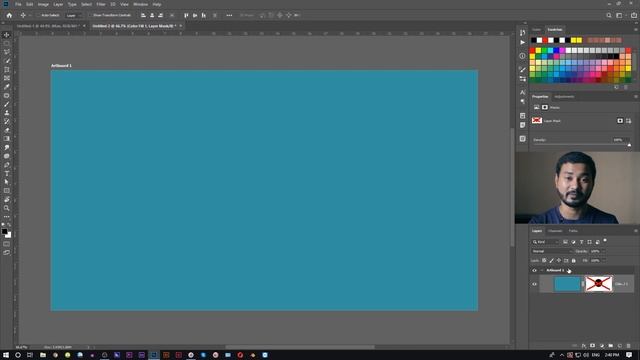Select the Rectangular Marquee tool
640x360 pixels.
[x=7, y=43]
